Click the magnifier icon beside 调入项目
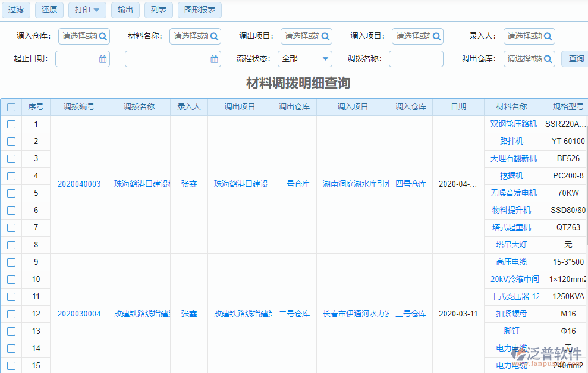The height and width of the screenshot is (373, 588). pyautogui.click(x=436, y=36)
